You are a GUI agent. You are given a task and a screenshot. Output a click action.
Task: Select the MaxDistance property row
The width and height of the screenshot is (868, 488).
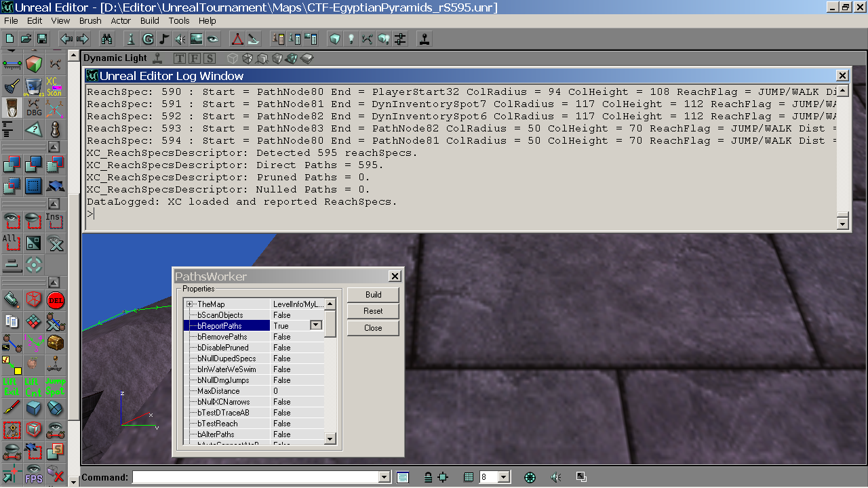tap(254, 391)
